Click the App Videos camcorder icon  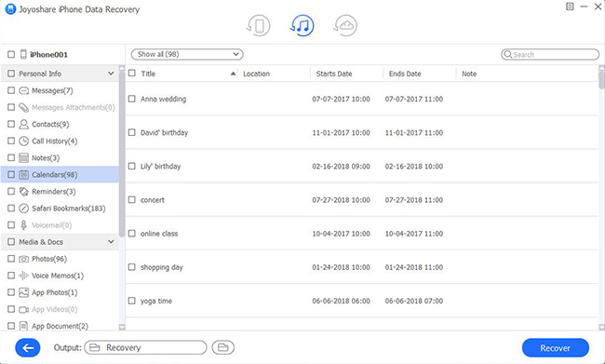(x=24, y=310)
